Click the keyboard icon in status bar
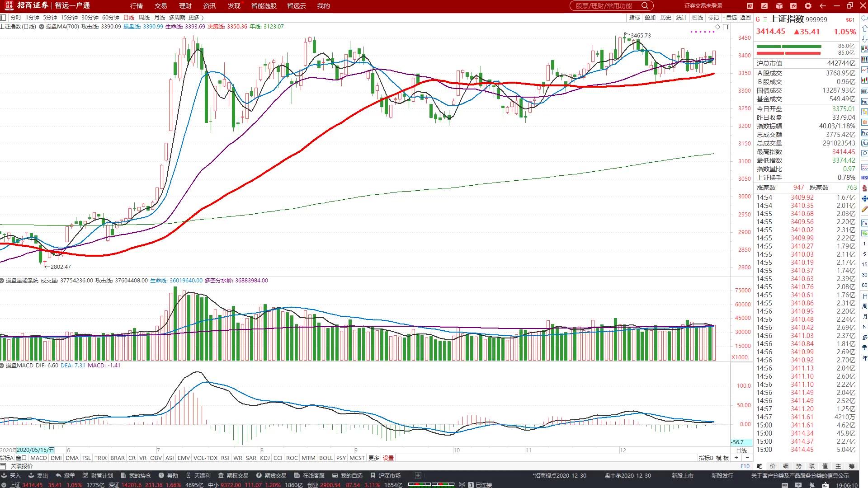868x488 pixels. [784, 485]
